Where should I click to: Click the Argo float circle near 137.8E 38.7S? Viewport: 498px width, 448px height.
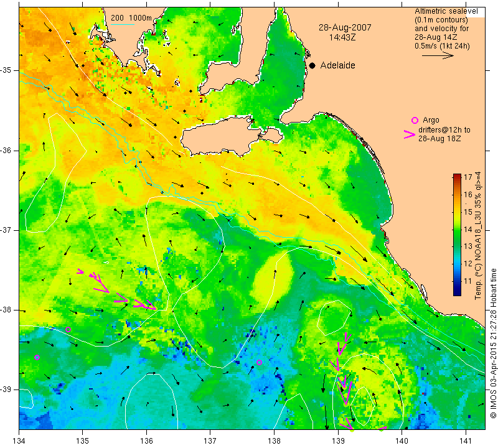click(x=259, y=362)
